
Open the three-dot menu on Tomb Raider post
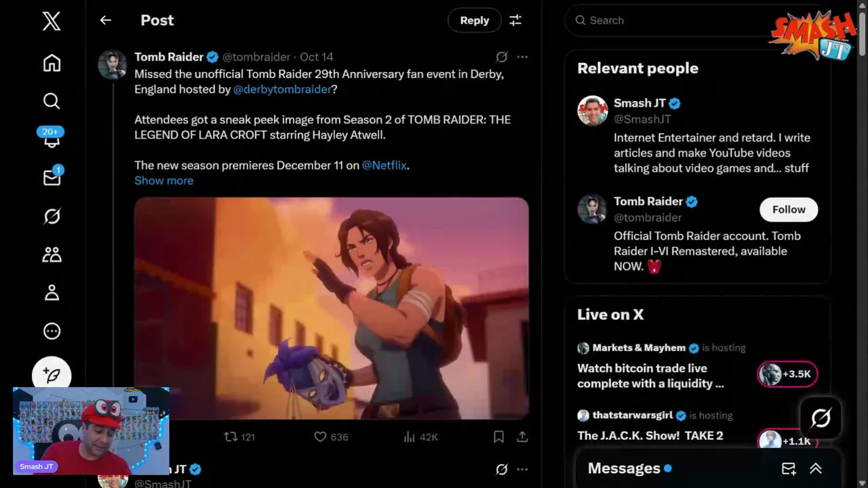click(x=522, y=57)
